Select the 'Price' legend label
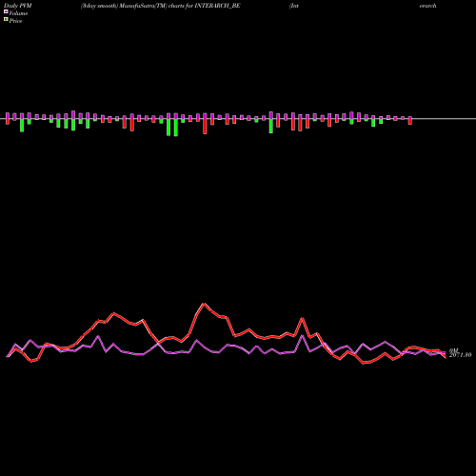 click(15, 21)
